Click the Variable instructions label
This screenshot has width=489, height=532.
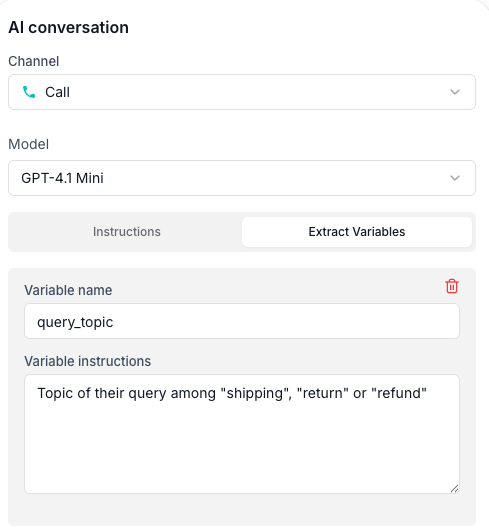pos(87,361)
